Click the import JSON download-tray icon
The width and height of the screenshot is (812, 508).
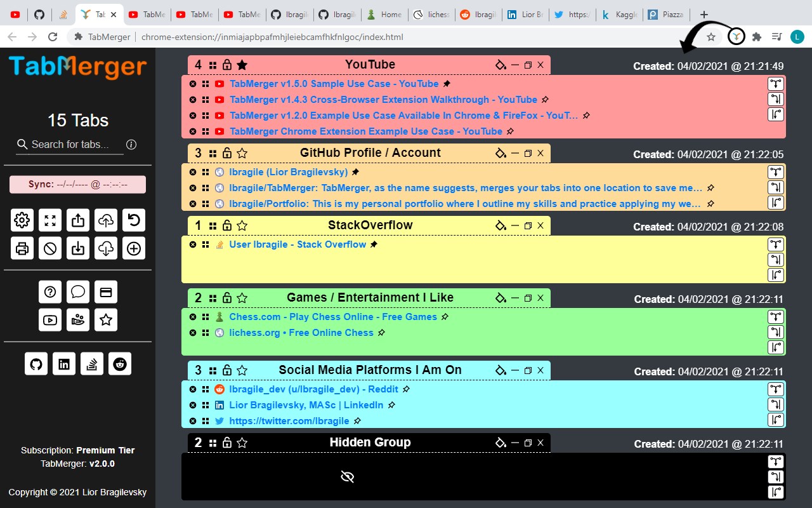point(78,248)
